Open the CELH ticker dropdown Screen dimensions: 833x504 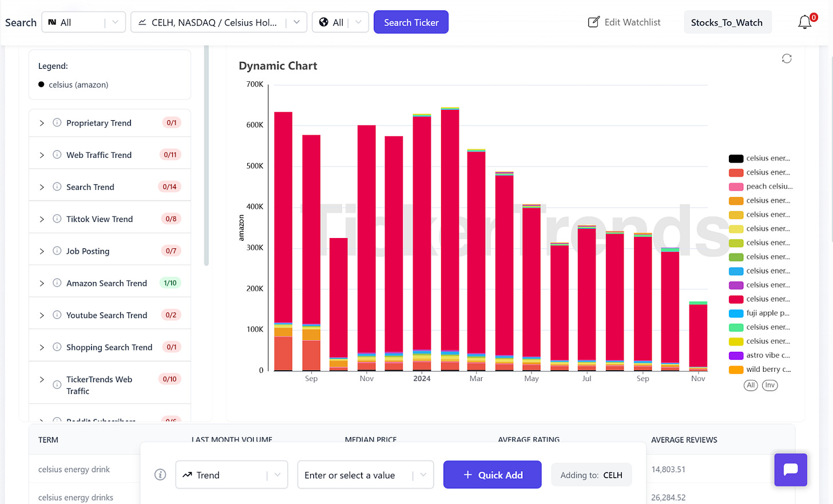point(219,22)
